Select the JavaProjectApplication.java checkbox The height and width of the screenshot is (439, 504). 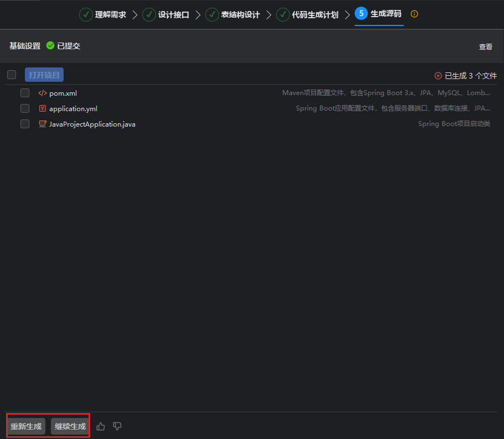[x=25, y=124]
